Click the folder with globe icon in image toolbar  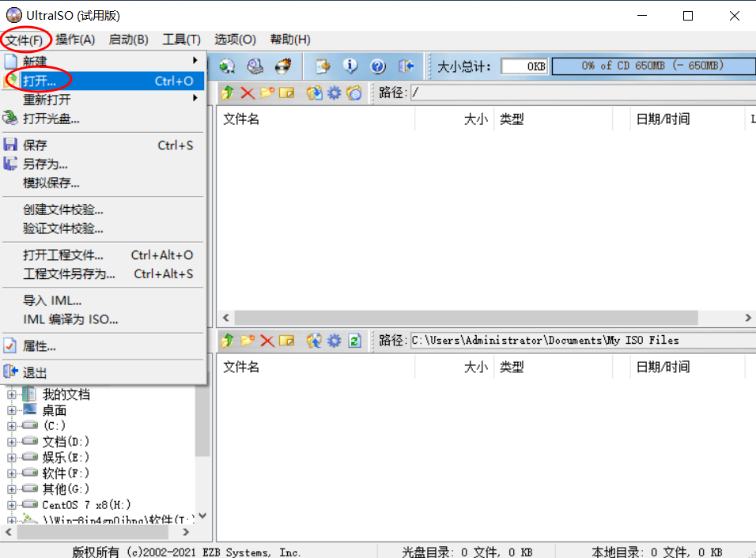pyautogui.click(x=354, y=92)
